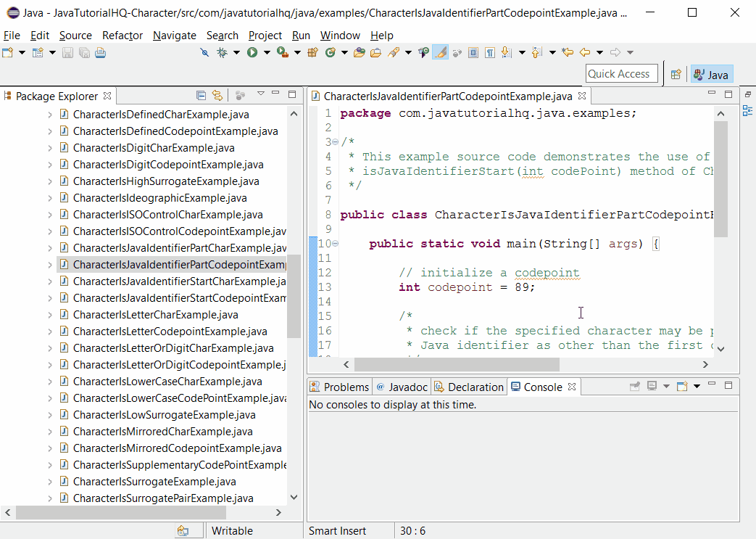This screenshot has height=539, width=756.
Task: Click the Java perspective button
Action: coord(711,74)
